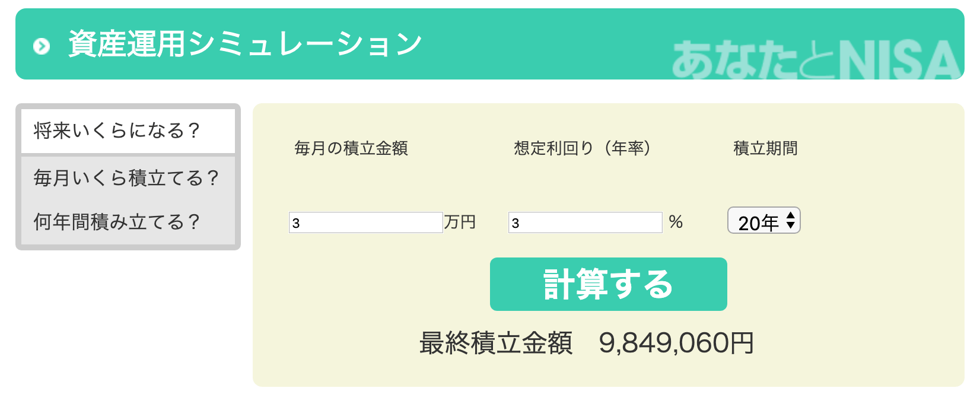Click the monthly contribution amount input field
Screen dimensions: 980x407
tap(365, 222)
